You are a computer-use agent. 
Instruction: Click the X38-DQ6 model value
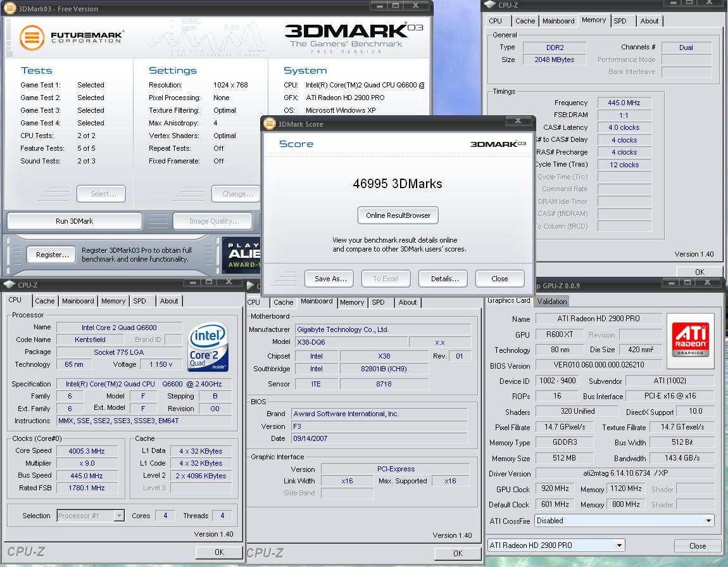[x=351, y=341]
